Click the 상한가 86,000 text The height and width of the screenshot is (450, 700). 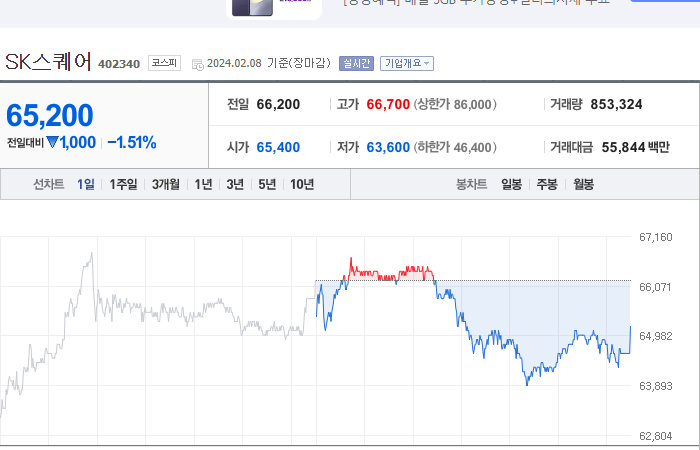coord(455,104)
